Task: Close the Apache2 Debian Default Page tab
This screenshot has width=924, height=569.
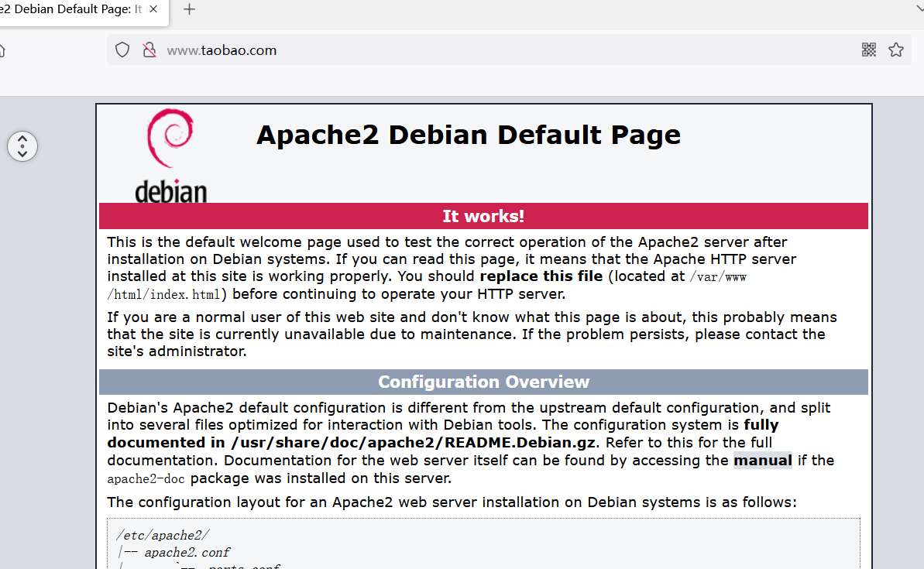Action: (x=153, y=9)
